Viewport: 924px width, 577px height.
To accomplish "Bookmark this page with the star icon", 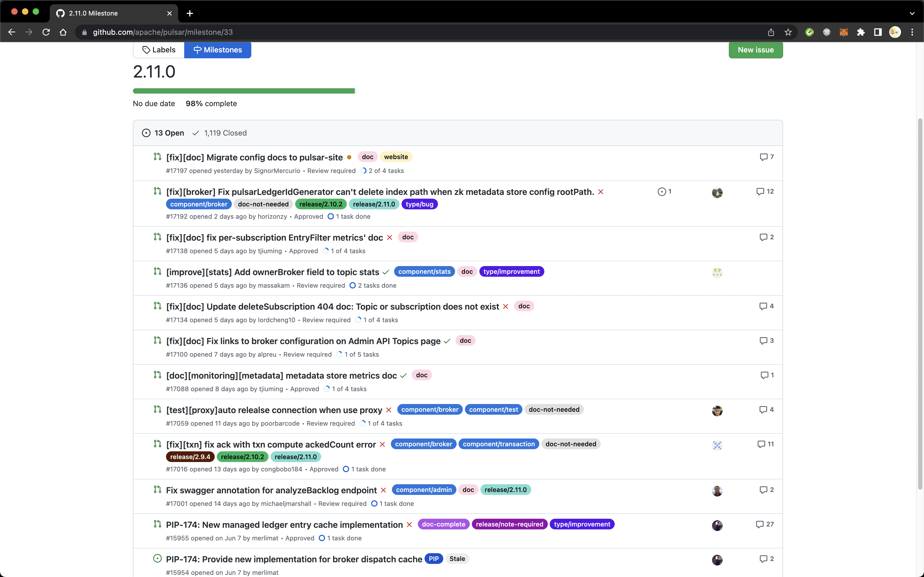I will point(788,32).
